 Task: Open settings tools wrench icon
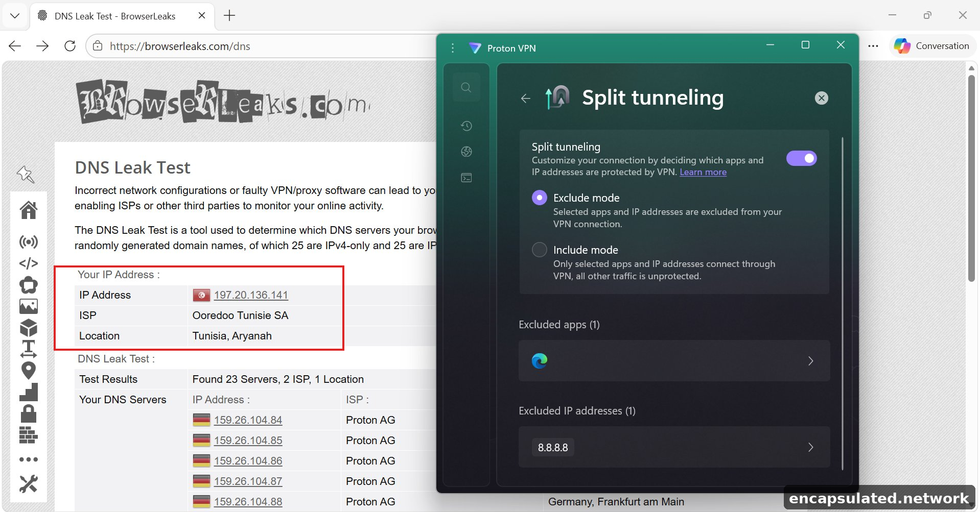29,484
